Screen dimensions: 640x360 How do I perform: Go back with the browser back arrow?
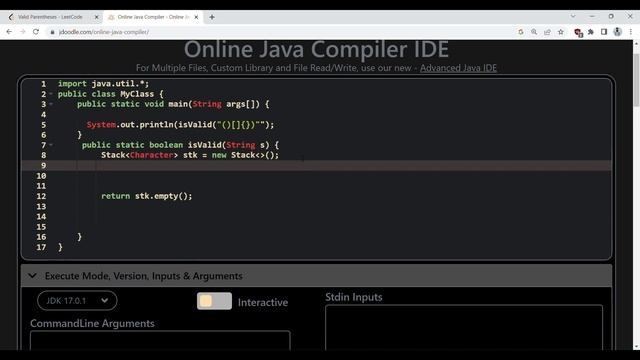(x=9, y=31)
